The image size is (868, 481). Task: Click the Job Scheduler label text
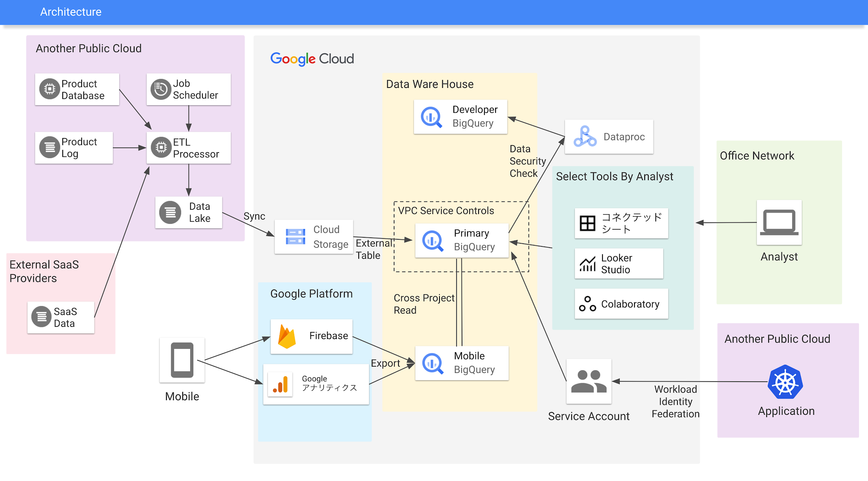[195, 89]
